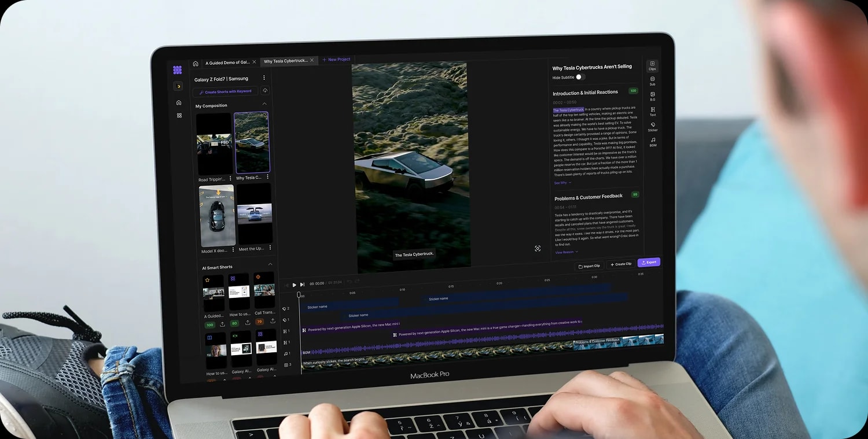Click the Introduction & Initial Reactions heading
The width and height of the screenshot is (868, 439).
click(x=585, y=93)
